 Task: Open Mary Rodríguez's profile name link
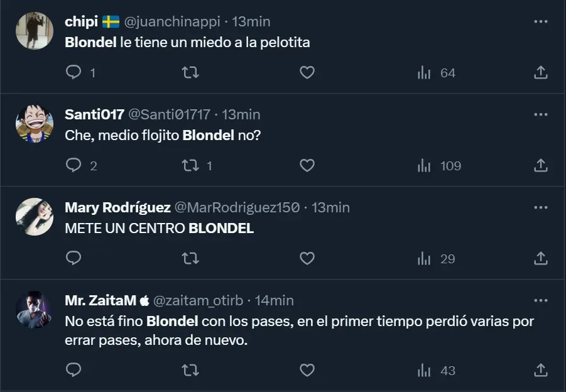pyautogui.click(x=117, y=207)
